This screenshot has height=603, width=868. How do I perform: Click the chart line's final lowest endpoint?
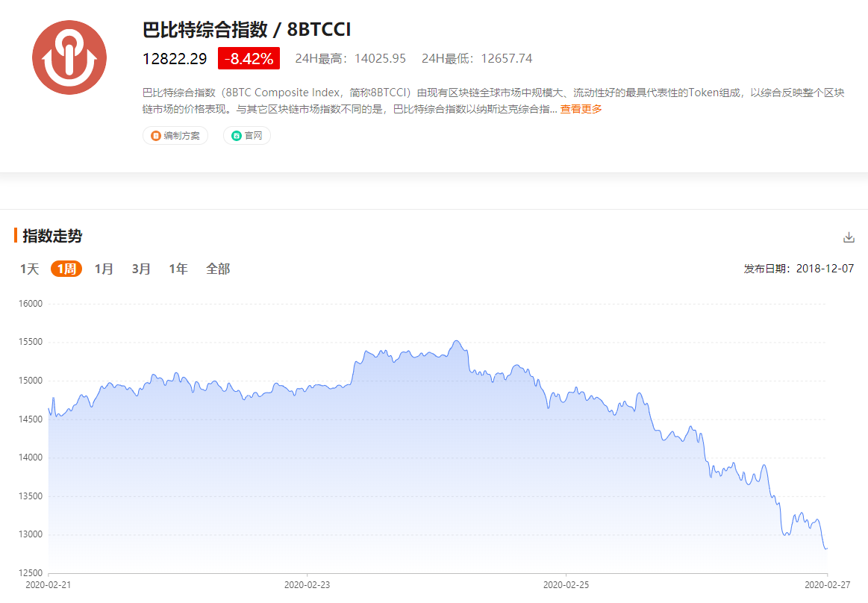826,549
